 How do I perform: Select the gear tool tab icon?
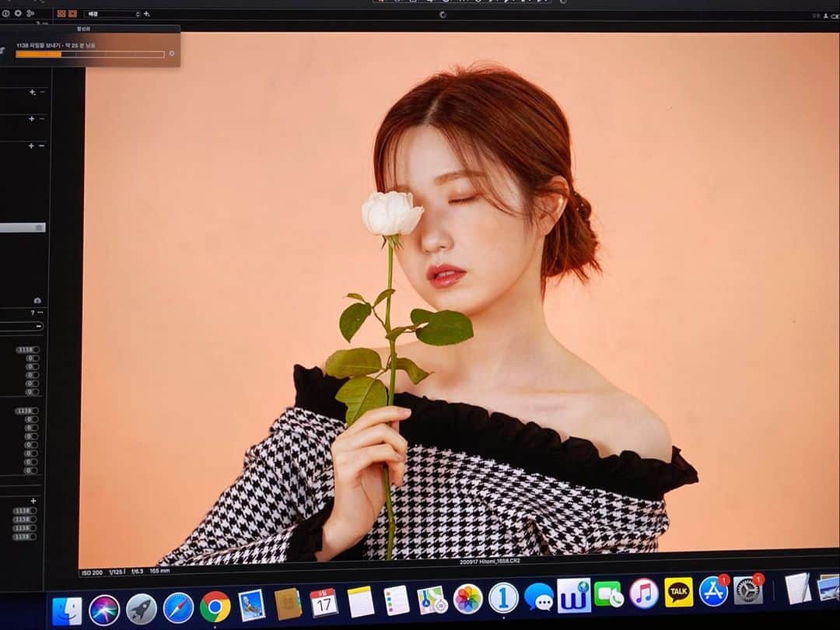click(18, 13)
